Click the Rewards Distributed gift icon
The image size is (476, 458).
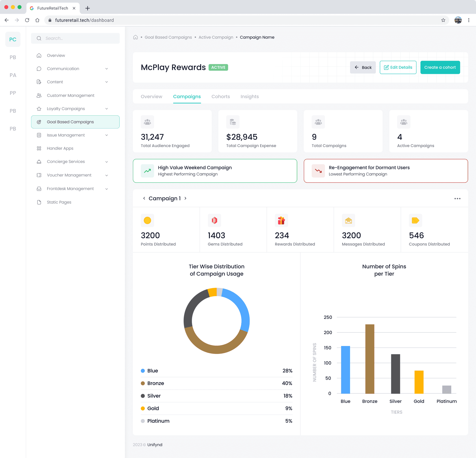coord(281,220)
